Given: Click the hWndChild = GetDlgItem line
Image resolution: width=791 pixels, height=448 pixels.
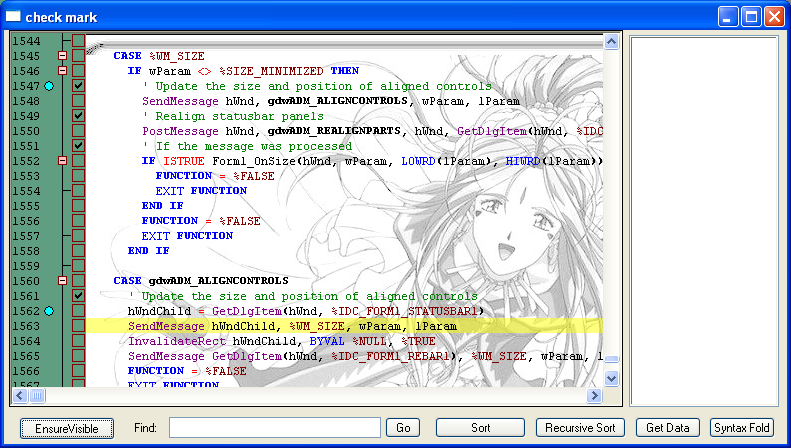Looking at the screenshot, I should [x=306, y=311].
